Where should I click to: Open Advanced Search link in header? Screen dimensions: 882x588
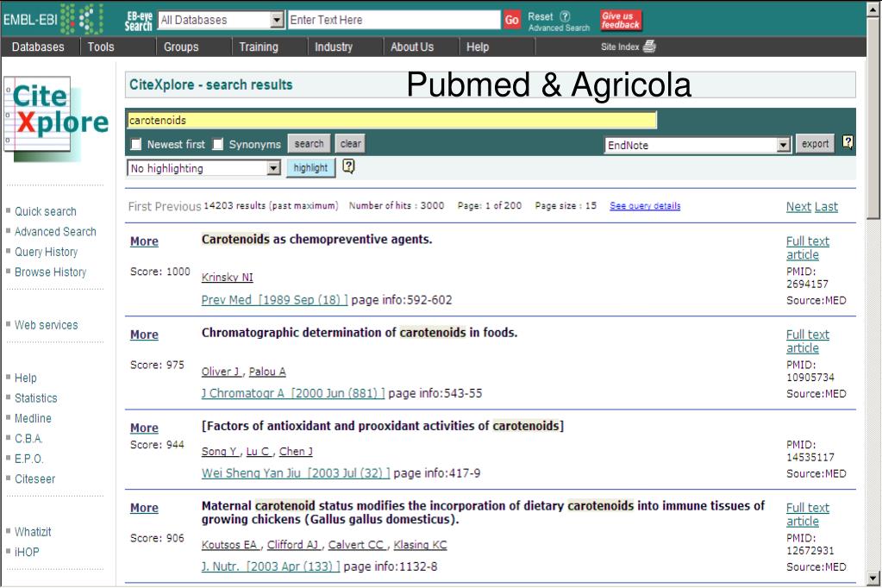(560, 28)
